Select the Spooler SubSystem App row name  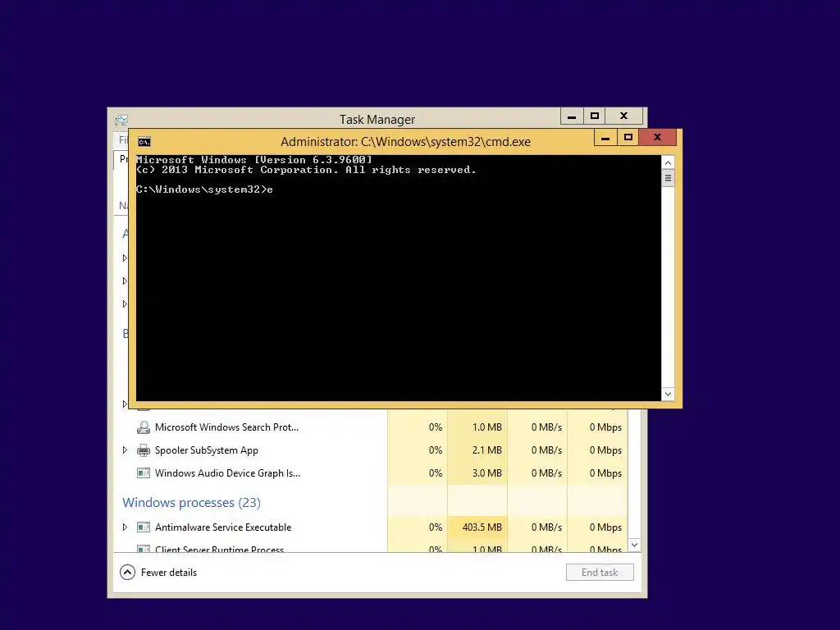coord(206,450)
